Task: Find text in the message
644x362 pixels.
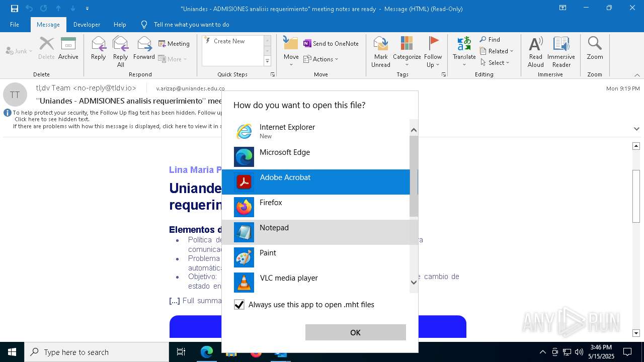Action: point(490,39)
